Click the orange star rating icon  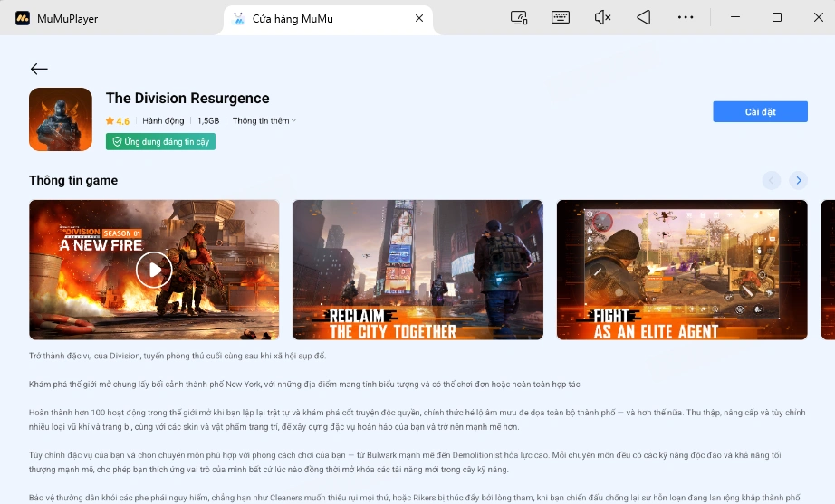point(110,121)
